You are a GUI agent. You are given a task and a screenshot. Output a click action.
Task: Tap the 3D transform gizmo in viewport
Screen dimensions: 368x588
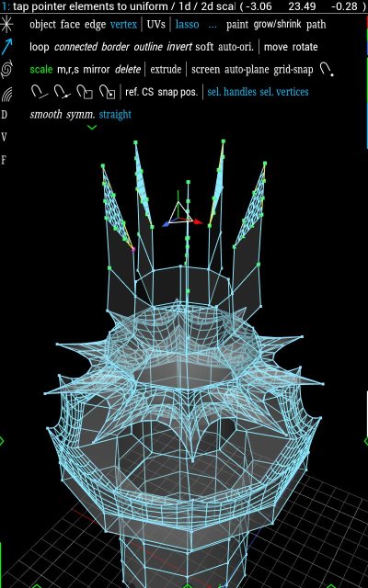pos(182,214)
